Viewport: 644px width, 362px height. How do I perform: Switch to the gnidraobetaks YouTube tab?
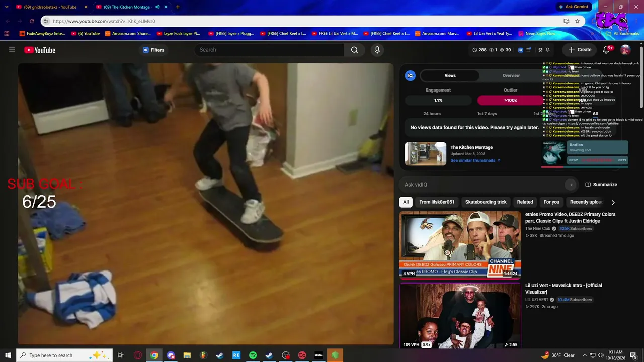[50, 7]
